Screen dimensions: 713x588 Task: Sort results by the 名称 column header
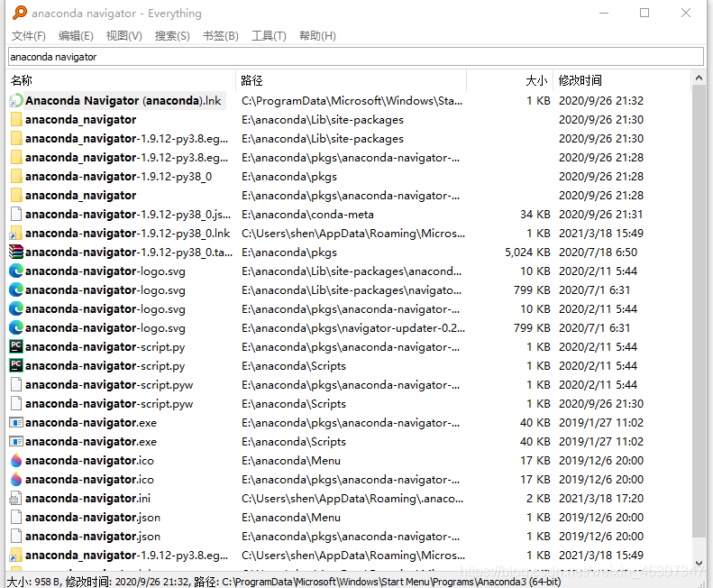coord(122,80)
